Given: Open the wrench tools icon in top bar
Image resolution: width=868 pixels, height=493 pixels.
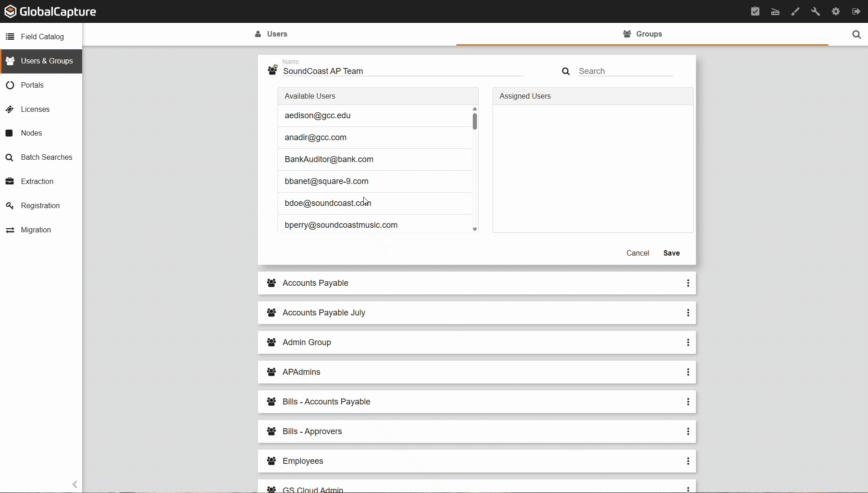Looking at the screenshot, I should pos(816,11).
